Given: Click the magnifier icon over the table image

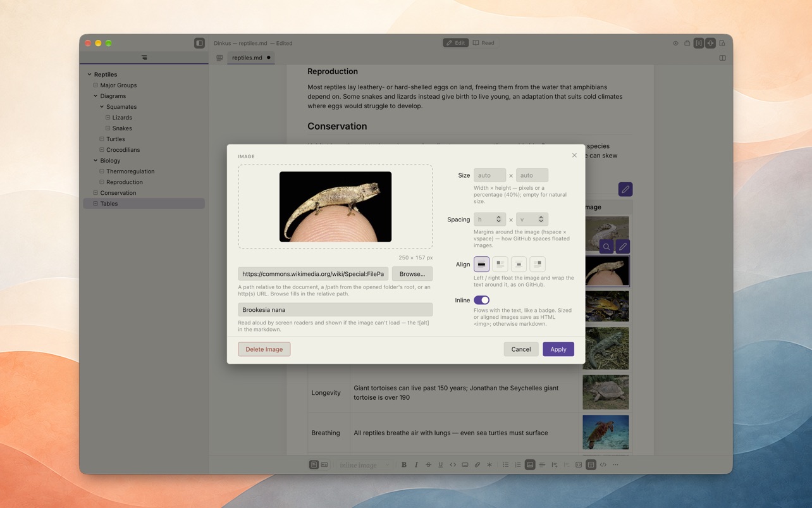Looking at the screenshot, I should [606, 247].
